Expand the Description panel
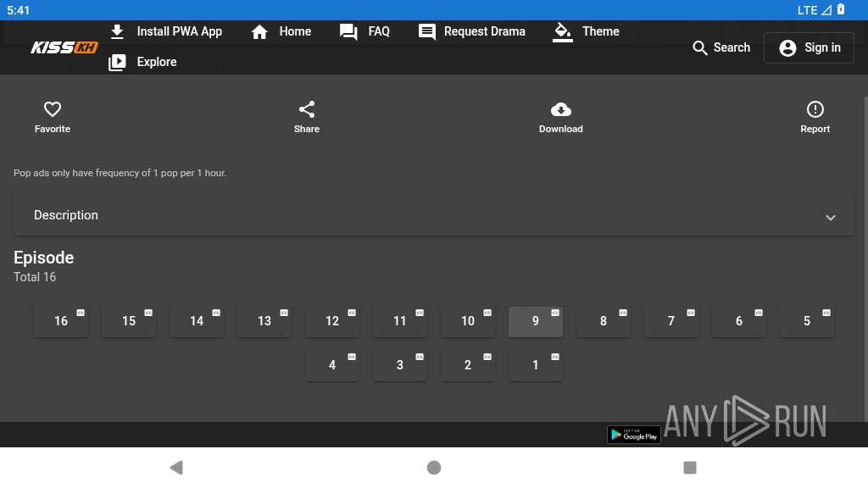 point(433,215)
